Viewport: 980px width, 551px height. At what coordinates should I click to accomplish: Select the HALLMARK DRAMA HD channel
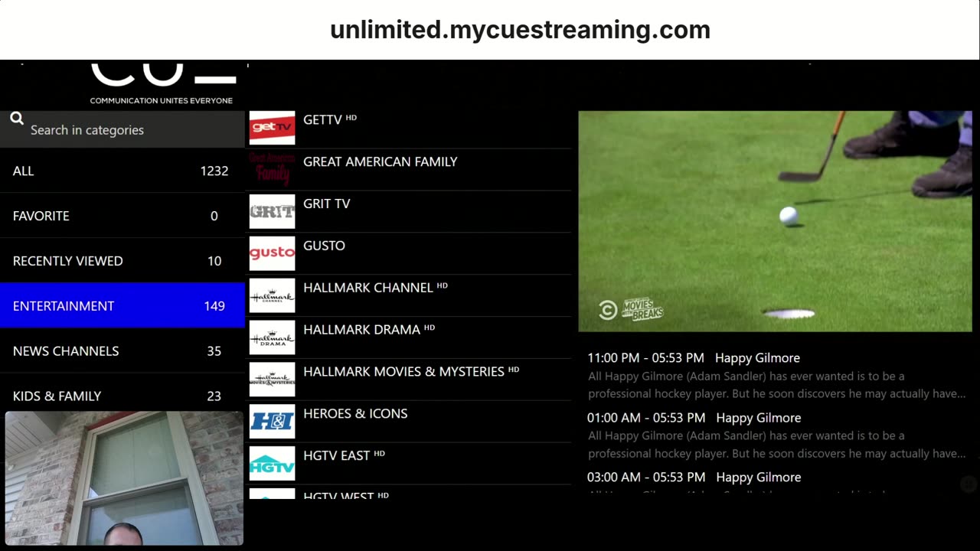[x=410, y=337]
